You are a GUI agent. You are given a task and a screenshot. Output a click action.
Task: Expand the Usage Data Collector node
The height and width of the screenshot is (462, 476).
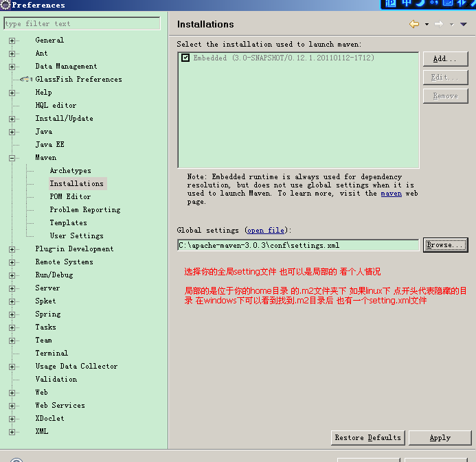pos(12,367)
